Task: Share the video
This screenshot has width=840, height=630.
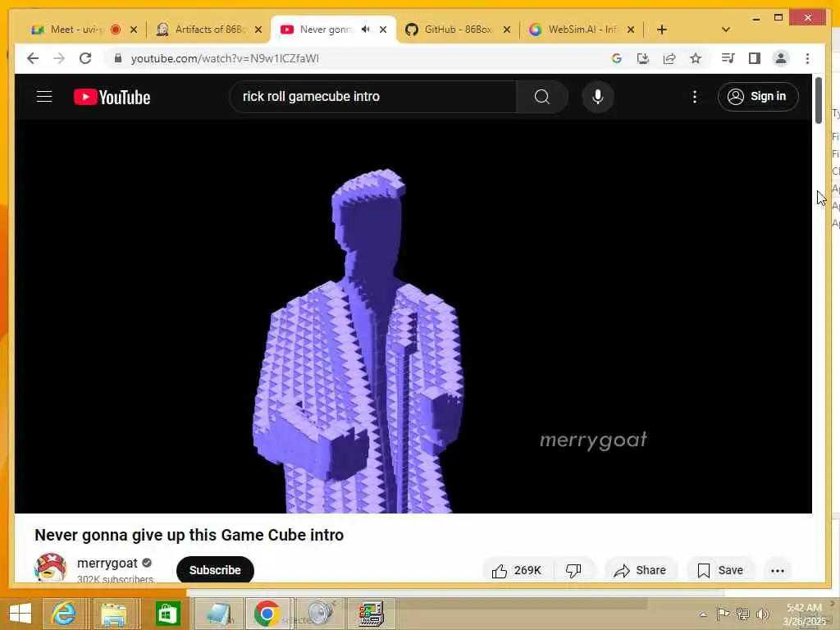Action: tap(641, 571)
